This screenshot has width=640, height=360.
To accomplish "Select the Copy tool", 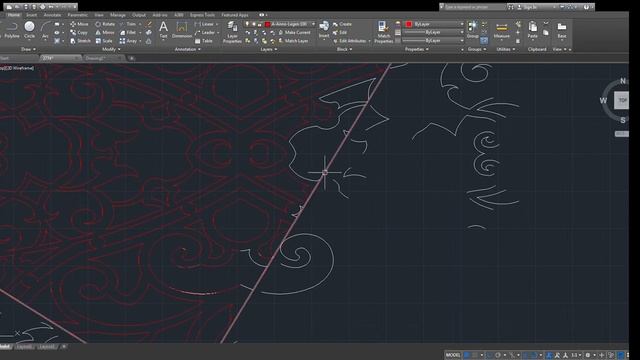I will click(79, 32).
